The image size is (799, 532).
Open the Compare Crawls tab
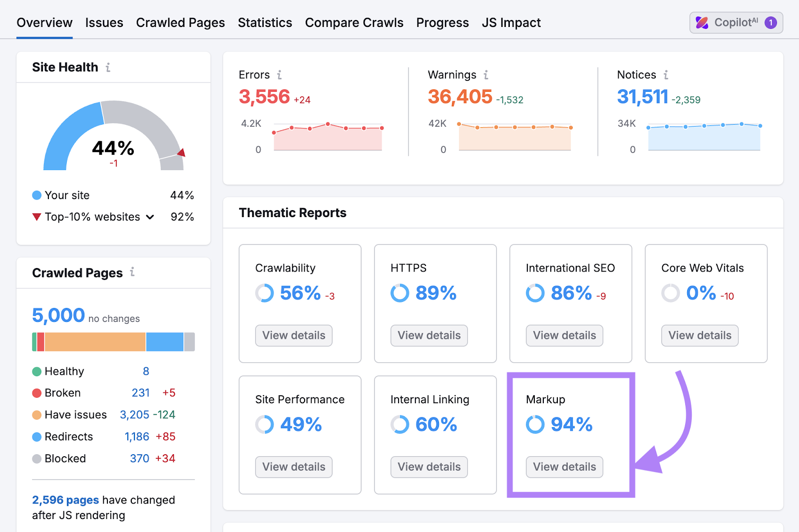[354, 23]
